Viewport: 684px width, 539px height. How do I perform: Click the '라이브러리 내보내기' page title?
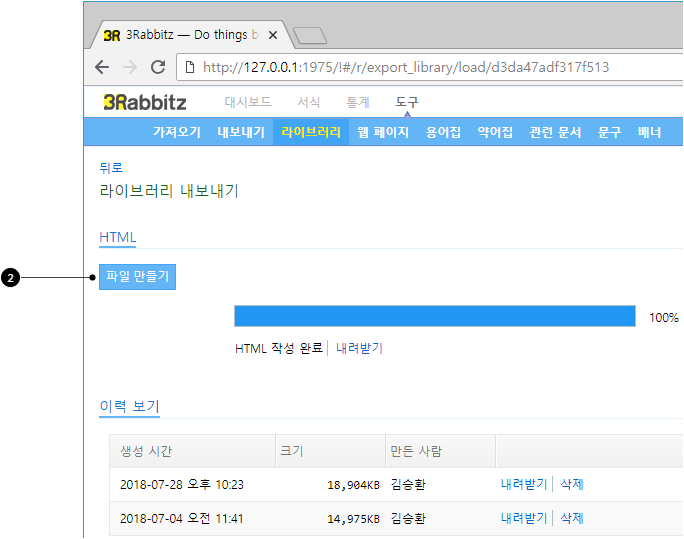point(169,191)
